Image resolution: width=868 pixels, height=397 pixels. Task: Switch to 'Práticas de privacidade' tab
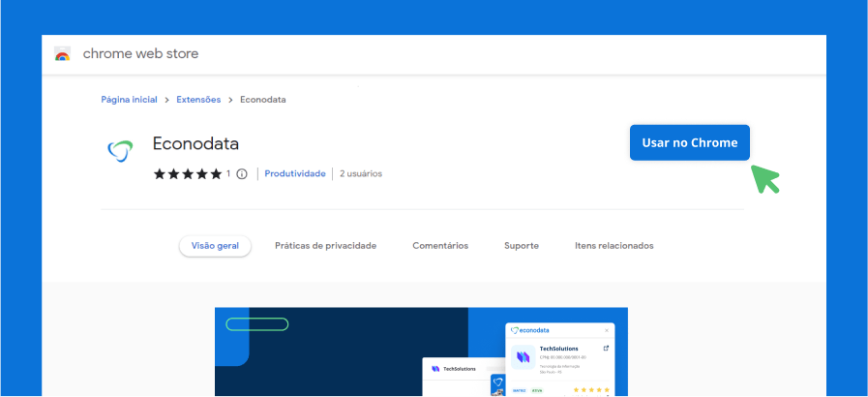325,246
